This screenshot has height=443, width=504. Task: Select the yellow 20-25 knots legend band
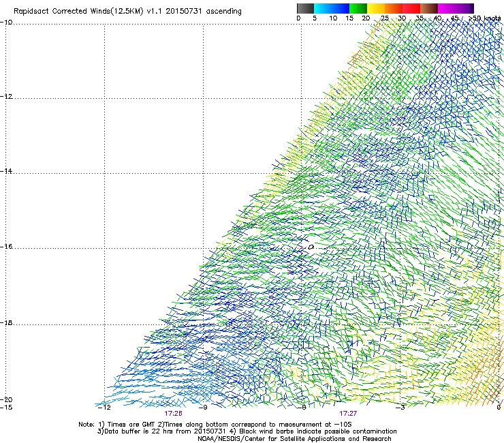pos(376,8)
